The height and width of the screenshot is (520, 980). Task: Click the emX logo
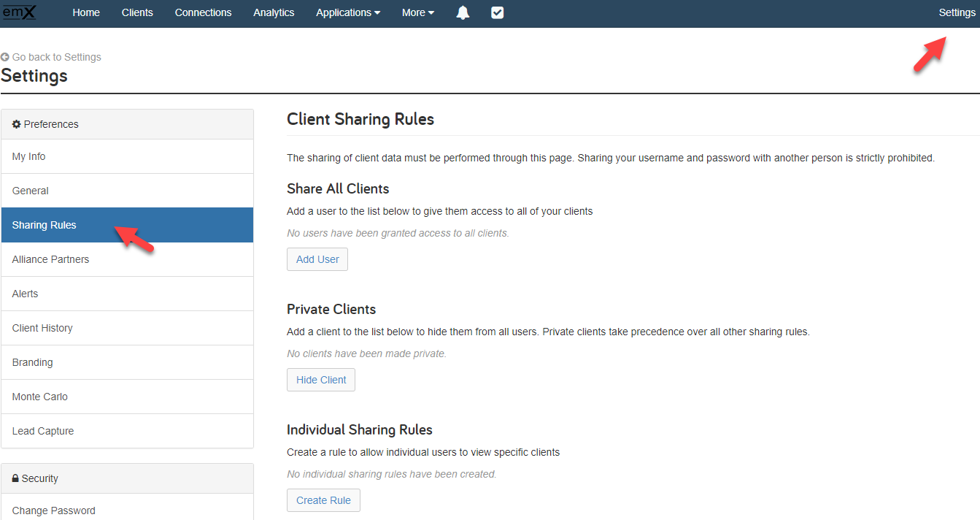tap(19, 12)
